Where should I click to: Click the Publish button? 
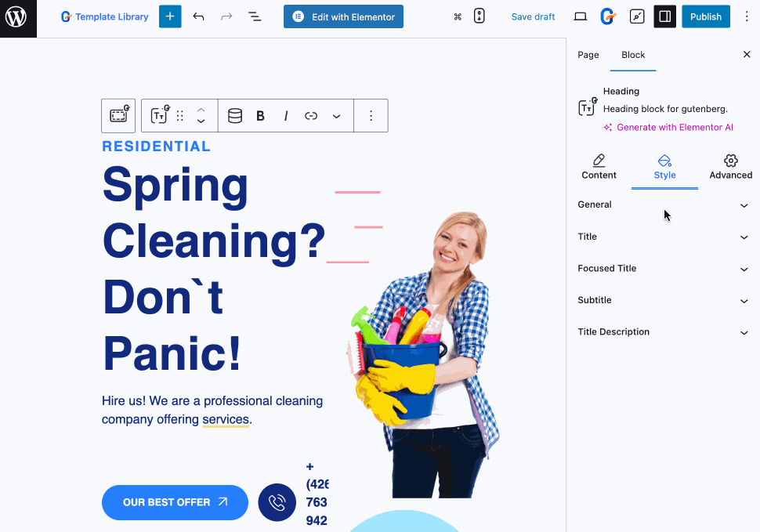[705, 16]
